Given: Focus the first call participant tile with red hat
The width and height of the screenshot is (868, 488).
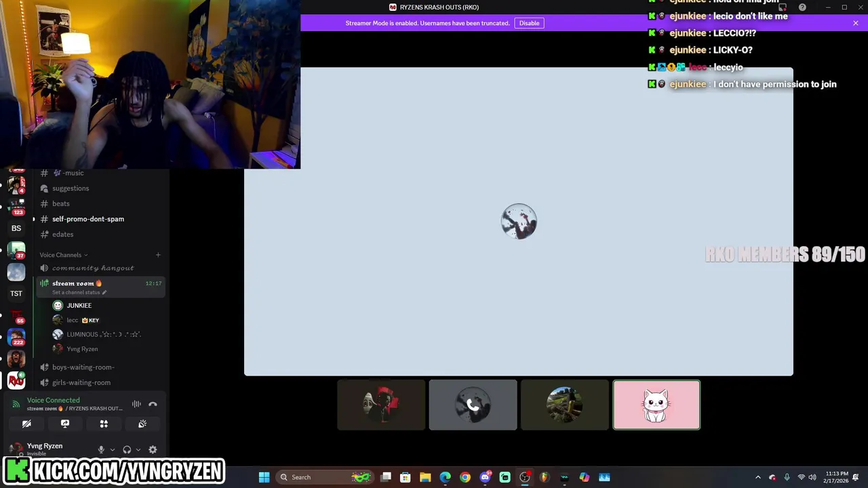Looking at the screenshot, I should tap(381, 405).
